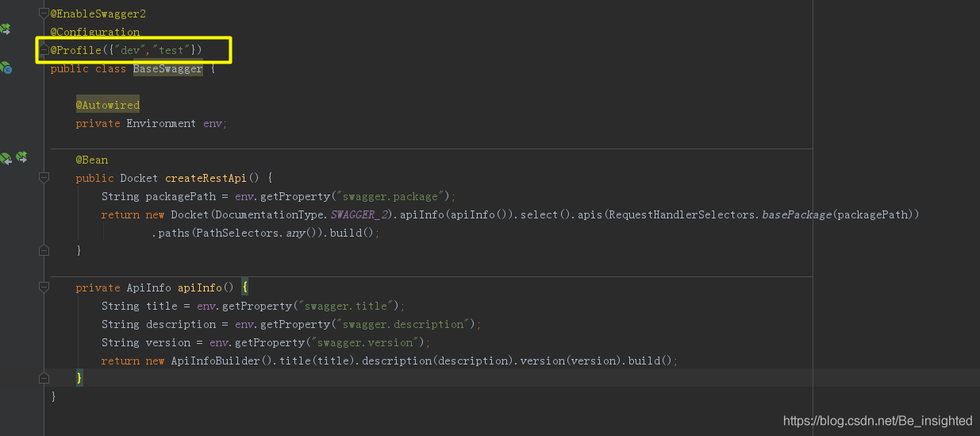Click fold end marker at apiInfo closing brace
This screenshot has height=436, width=980.
coord(44,378)
